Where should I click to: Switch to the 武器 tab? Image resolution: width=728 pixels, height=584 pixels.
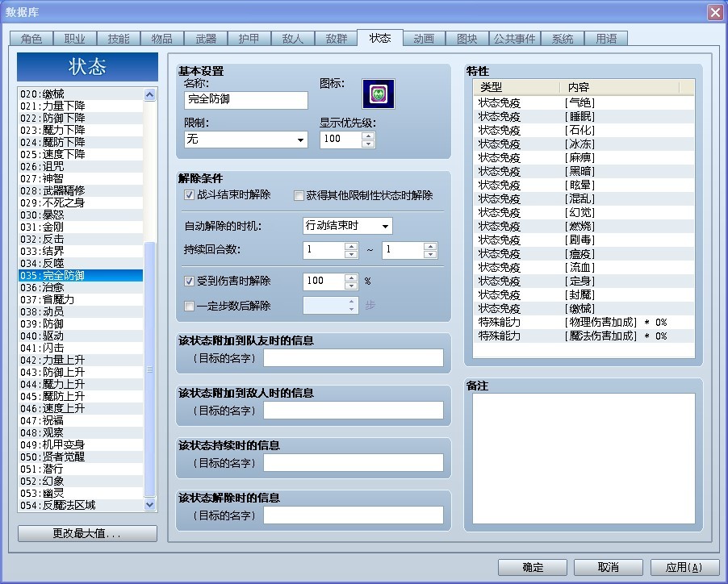[206, 39]
